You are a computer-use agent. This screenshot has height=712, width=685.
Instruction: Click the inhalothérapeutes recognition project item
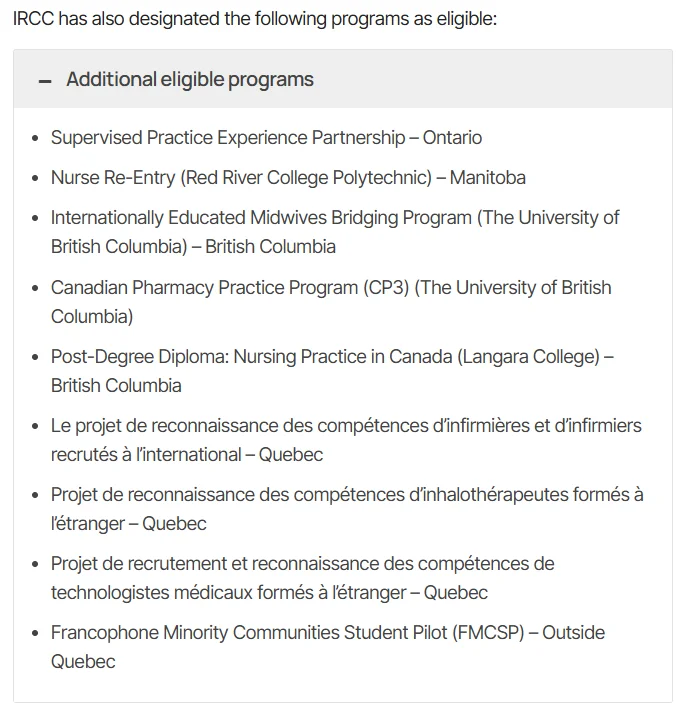click(346, 495)
